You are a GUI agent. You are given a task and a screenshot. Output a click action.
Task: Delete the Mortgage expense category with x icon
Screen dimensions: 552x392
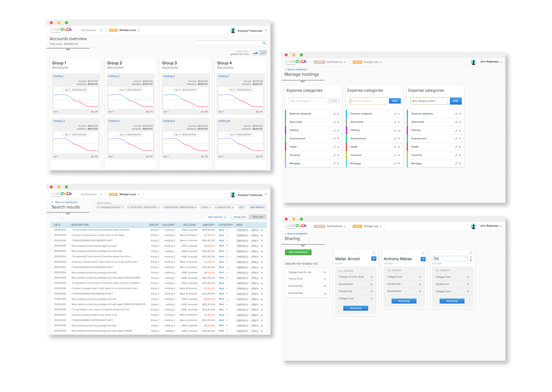coord(338,163)
